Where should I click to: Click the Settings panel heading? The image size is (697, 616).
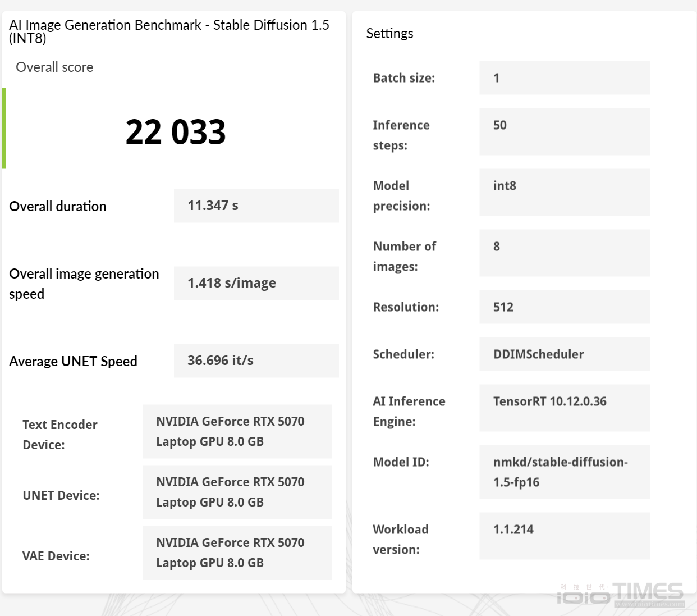(x=389, y=34)
